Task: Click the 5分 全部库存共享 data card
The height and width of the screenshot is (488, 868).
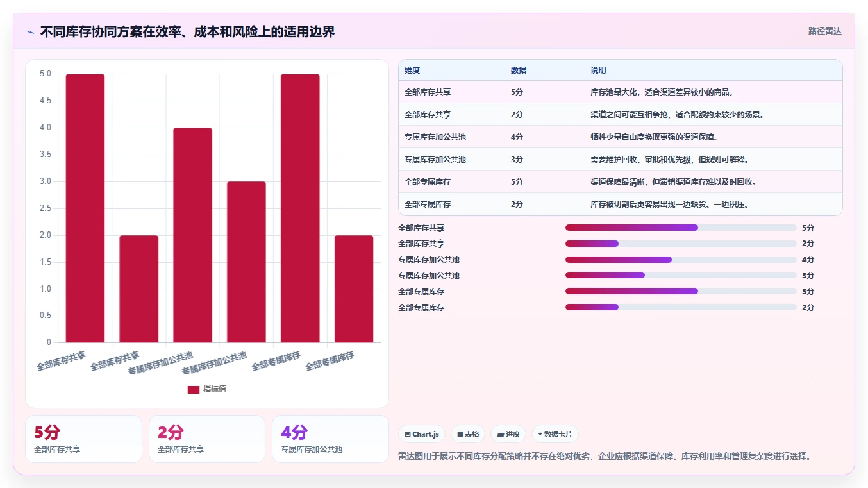Action: [83, 439]
